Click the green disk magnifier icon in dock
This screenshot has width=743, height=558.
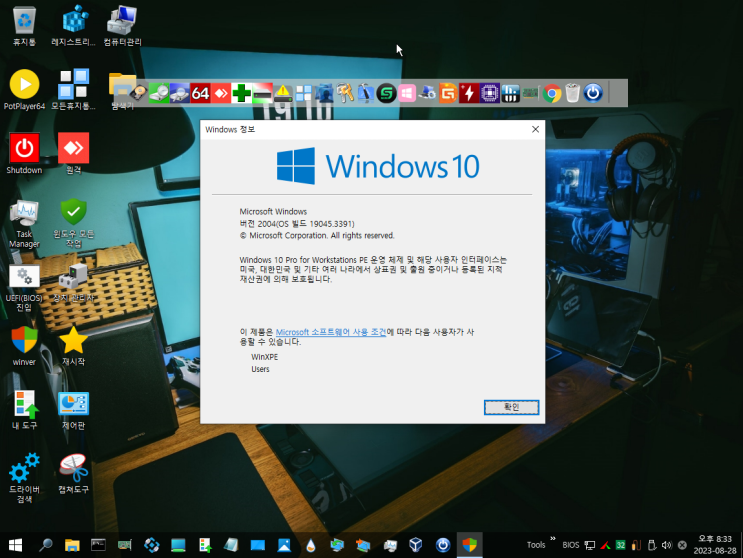click(159, 93)
